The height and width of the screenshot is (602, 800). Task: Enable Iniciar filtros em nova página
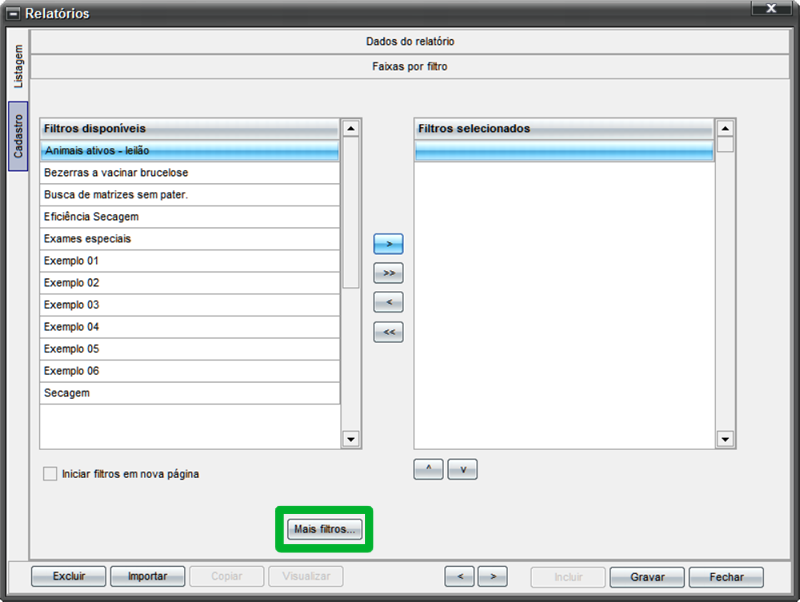pos(50,474)
